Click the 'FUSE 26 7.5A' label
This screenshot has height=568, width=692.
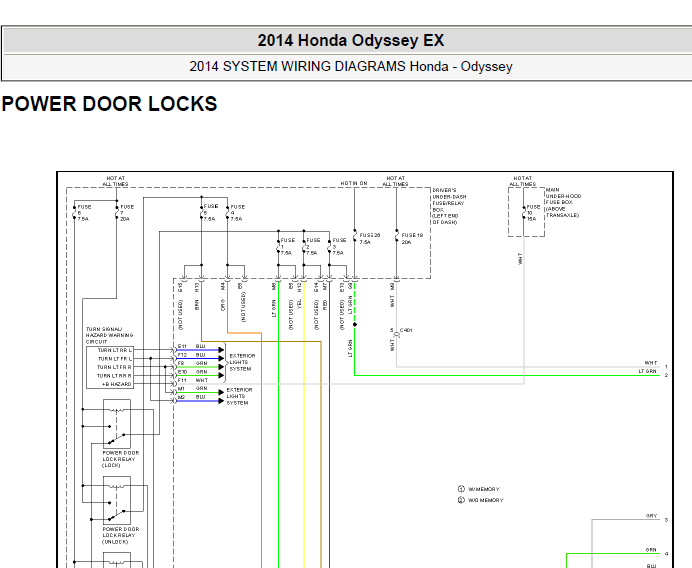point(370,239)
